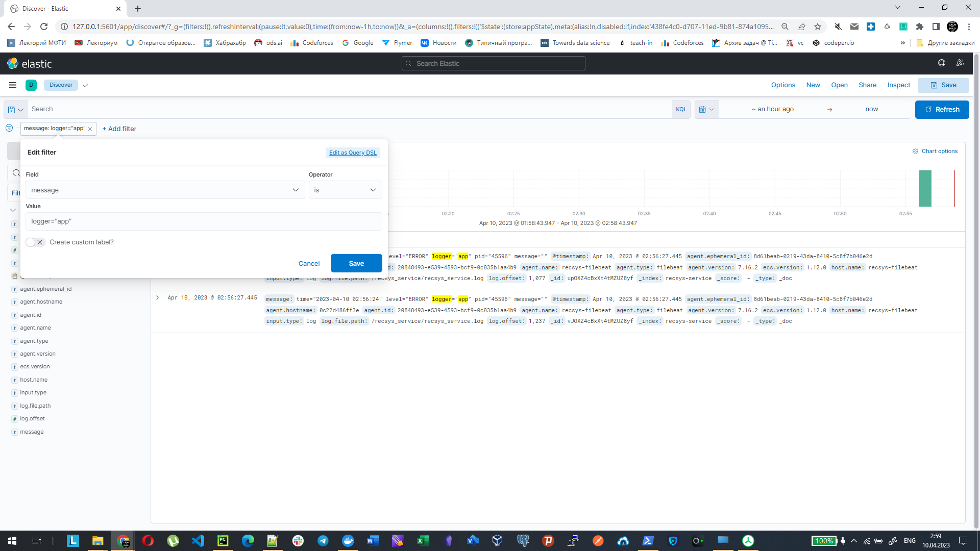Open the Inspect menu item
The width and height of the screenshot is (980, 551).
(x=898, y=85)
